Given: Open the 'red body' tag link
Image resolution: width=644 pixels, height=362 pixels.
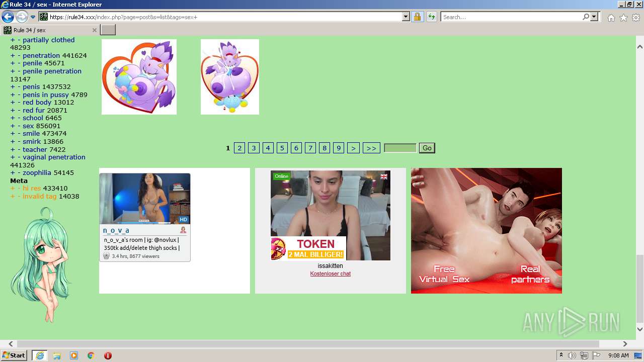Looking at the screenshot, I should click(x=37, y=102).
